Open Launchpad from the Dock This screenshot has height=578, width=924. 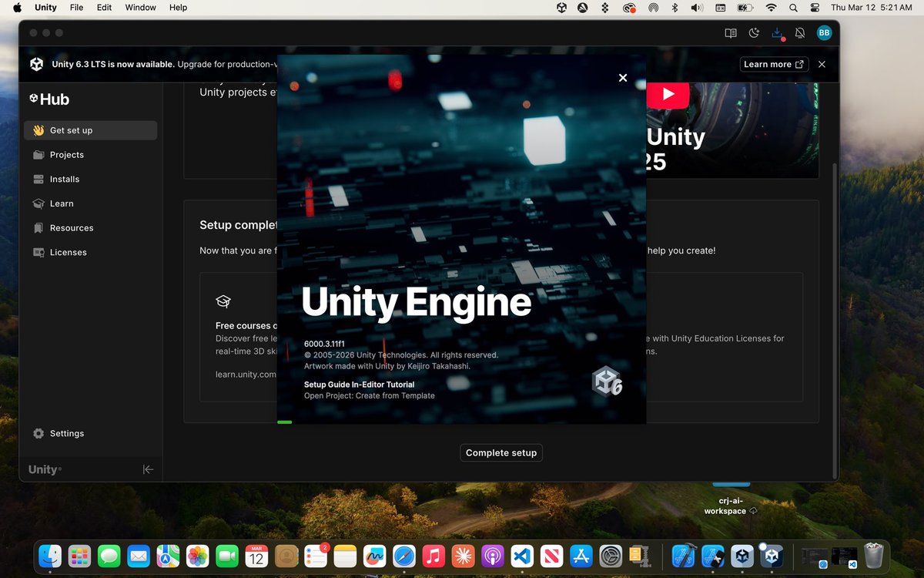pos(80,555)
